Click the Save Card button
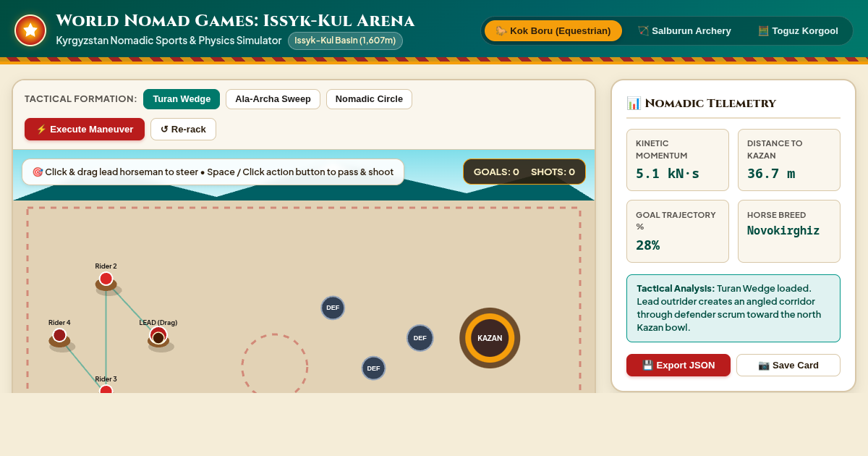Screen dimensions: 868x456 [x=788, y=365]
